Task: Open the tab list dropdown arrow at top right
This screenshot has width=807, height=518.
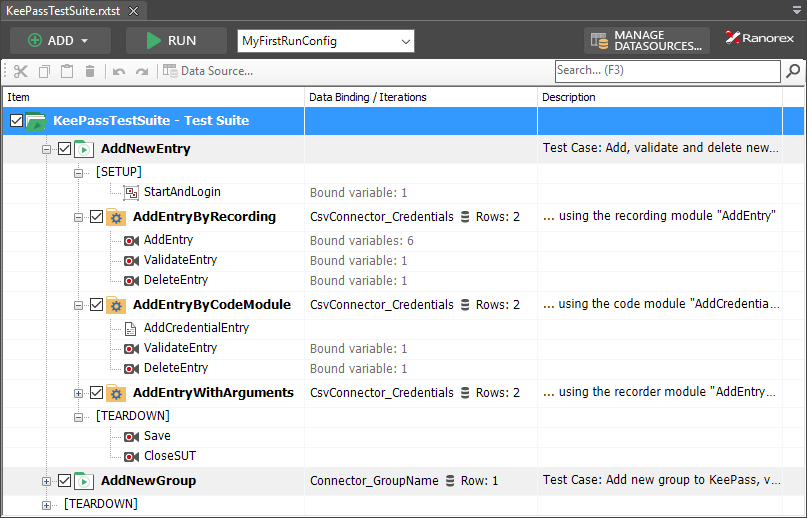Action: tap(797, 10)
